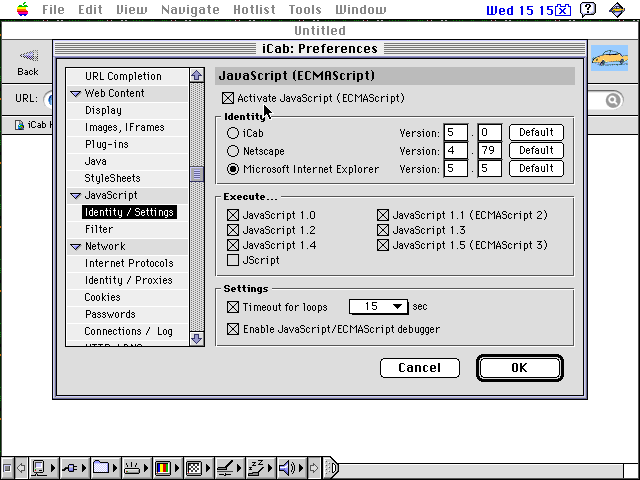Screen dimensions: 640x480
Task: Select the Cookies preferences item
Action: point(102,297)
